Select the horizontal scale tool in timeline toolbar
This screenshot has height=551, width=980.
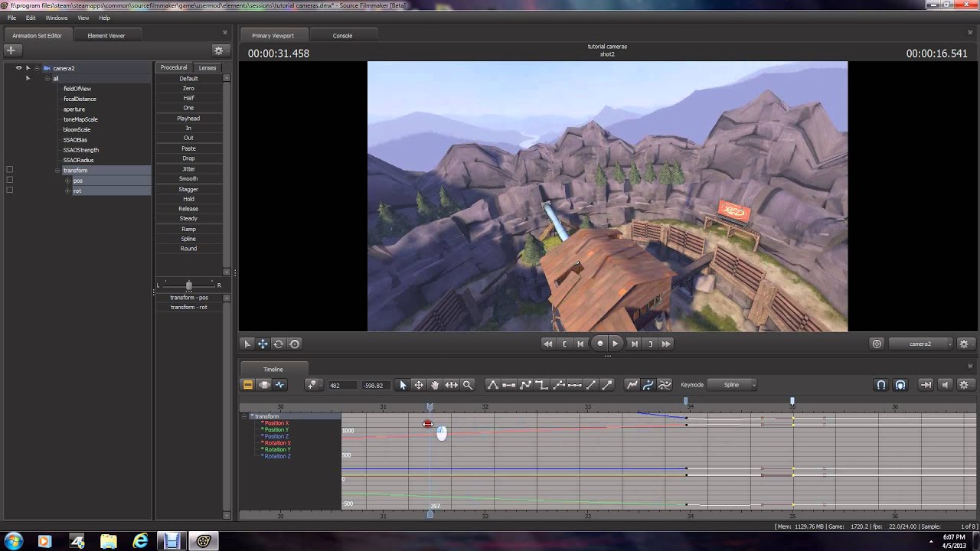click(452, 385)
